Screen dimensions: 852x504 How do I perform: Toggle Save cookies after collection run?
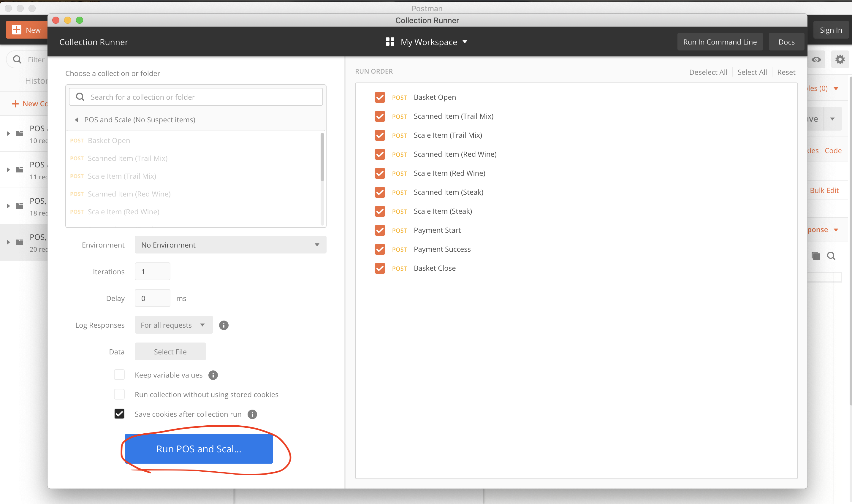[119, 414]
